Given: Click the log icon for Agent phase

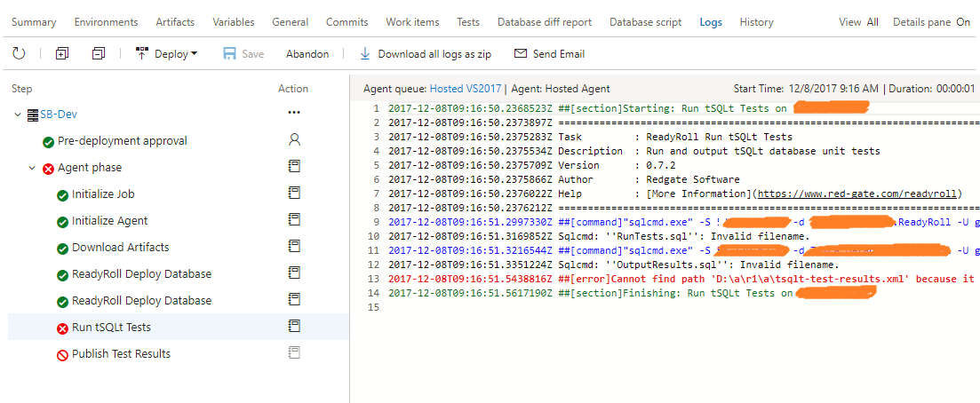Looking at the screenshot, I should tap(294, 167).
